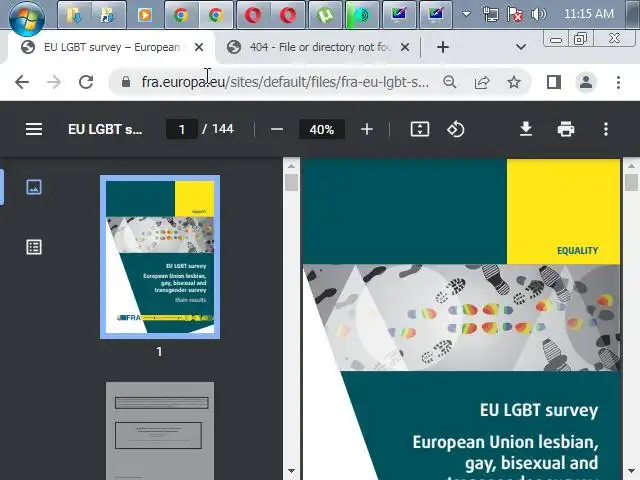The image size is (640, 480).
Task: Select the second page thumbnail
Action: 160,431
